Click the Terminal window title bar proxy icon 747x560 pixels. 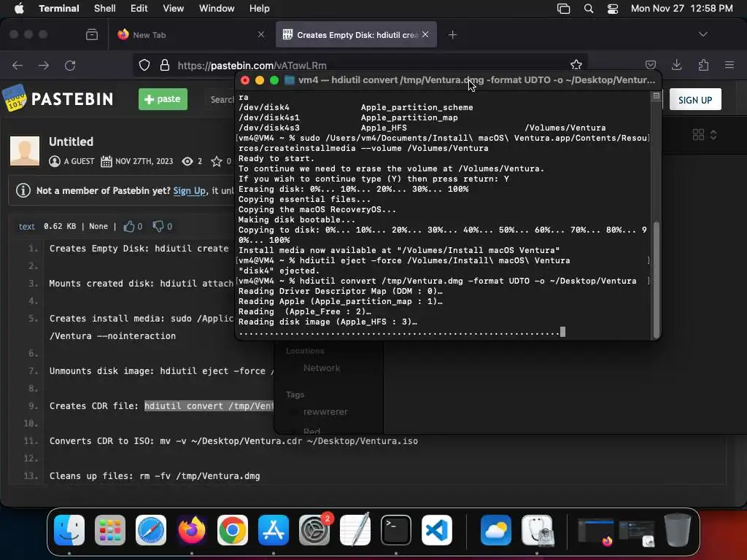pos(289,80)
